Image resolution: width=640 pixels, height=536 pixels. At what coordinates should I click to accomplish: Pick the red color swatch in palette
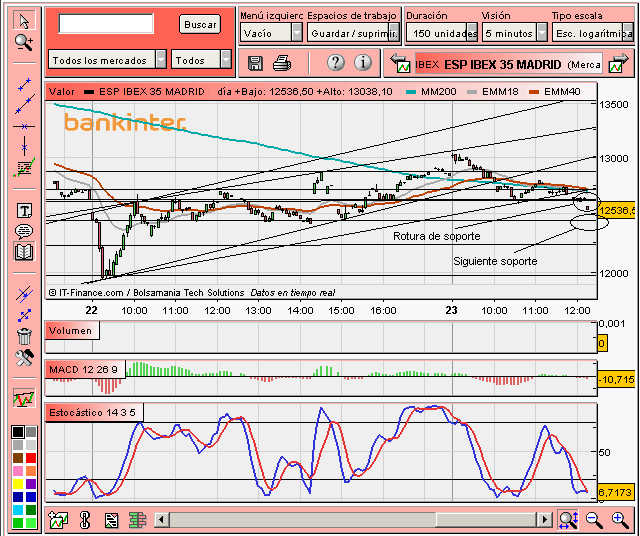(x=31, y=458)
